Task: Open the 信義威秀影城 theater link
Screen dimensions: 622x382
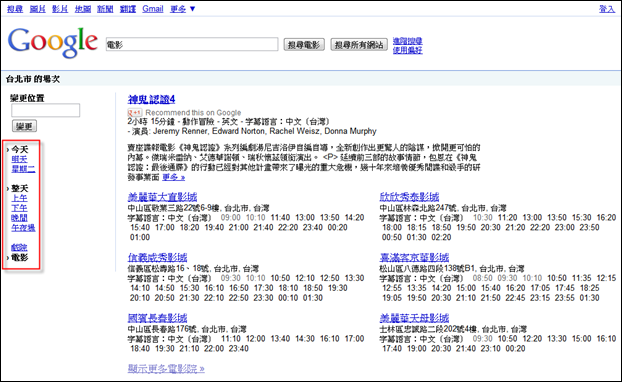Action: click(157, 257)
